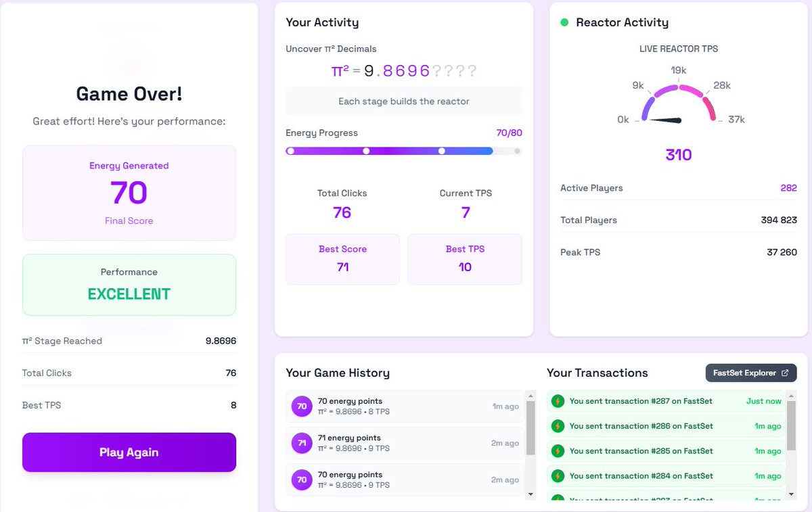This screenshot has height=512, width=812.
Task: Click the Game History scrollbar thumb
Action: 531,427
